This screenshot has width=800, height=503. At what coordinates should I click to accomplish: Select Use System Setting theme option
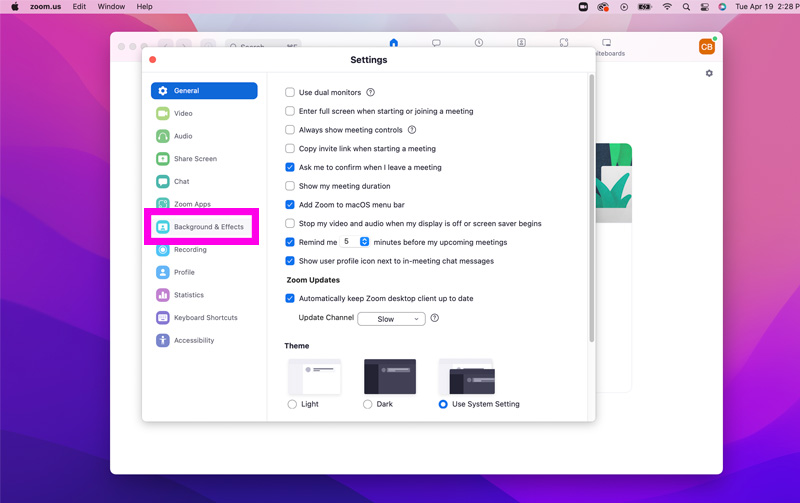[443, 404]
